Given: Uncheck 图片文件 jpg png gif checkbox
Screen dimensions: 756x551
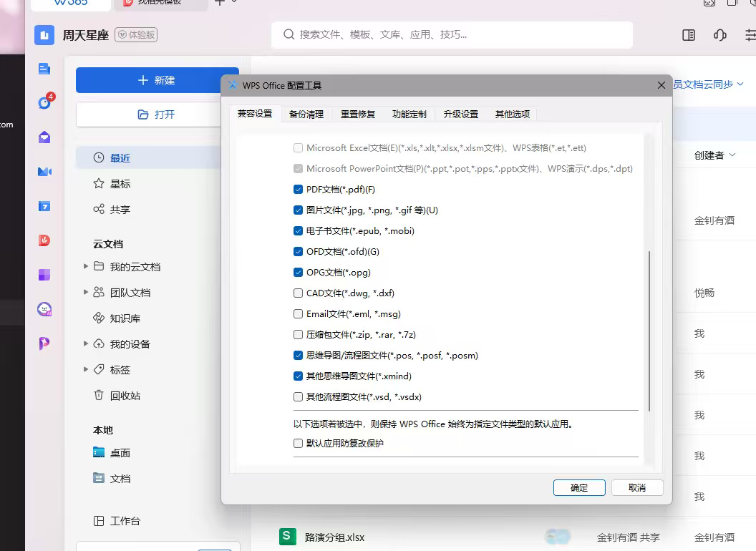Looking at the screenshot, I should point(298,210).
